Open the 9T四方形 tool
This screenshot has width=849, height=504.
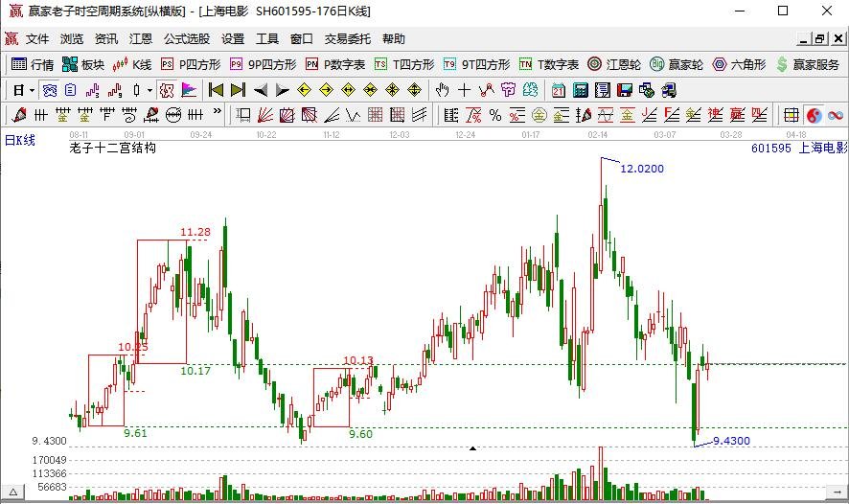476,64
